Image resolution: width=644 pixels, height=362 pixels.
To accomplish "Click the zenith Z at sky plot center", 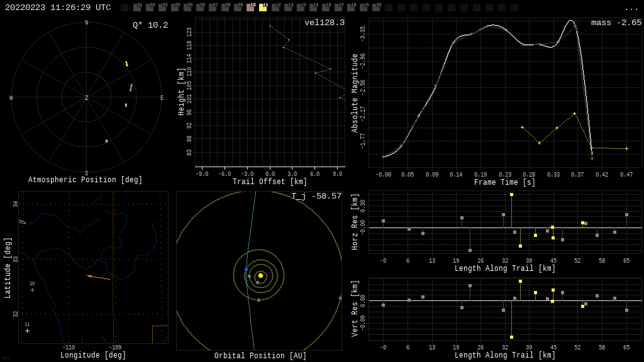I will pyautogui.click(x=87, y=98).
